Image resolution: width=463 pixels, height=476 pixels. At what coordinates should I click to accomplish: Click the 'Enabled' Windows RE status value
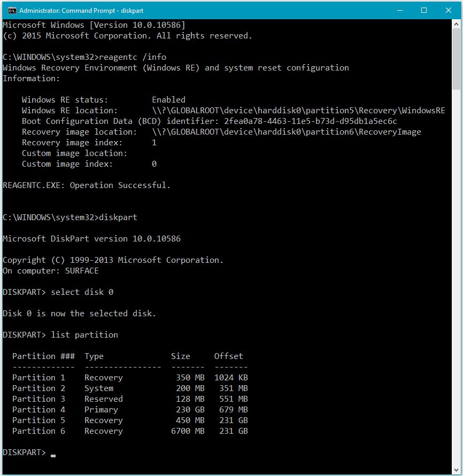(x=168, y=100)
